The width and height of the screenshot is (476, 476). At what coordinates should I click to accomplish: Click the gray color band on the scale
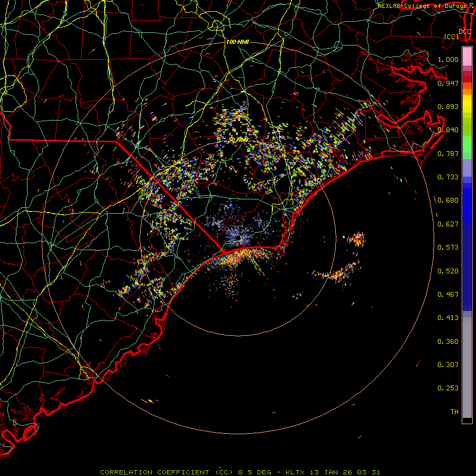click(467, 368)
